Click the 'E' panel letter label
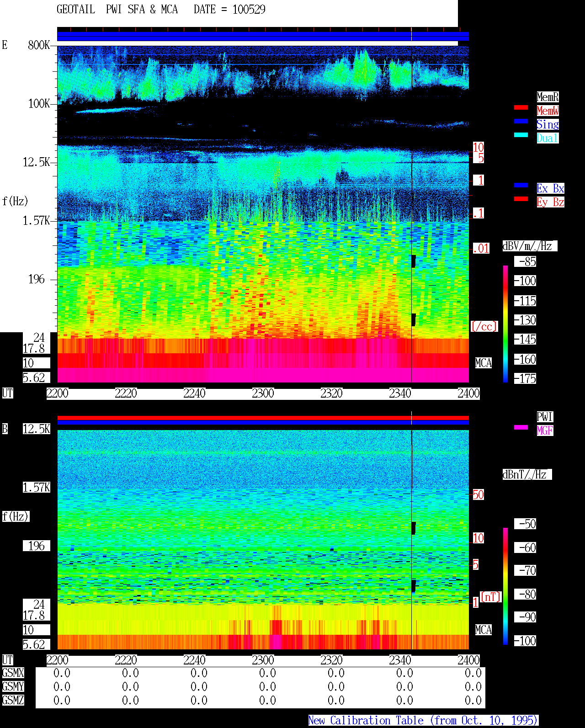This screenshot has width=585, height=728. point(5,45)
